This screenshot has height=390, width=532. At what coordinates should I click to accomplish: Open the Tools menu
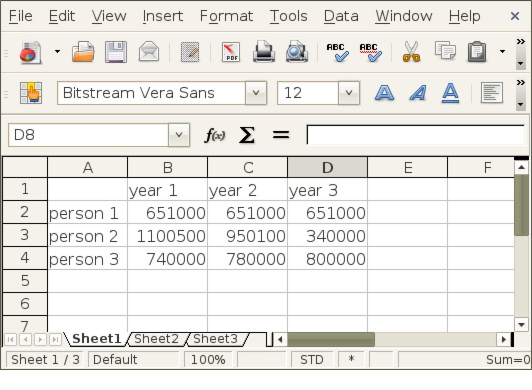(x=289, y=16)
